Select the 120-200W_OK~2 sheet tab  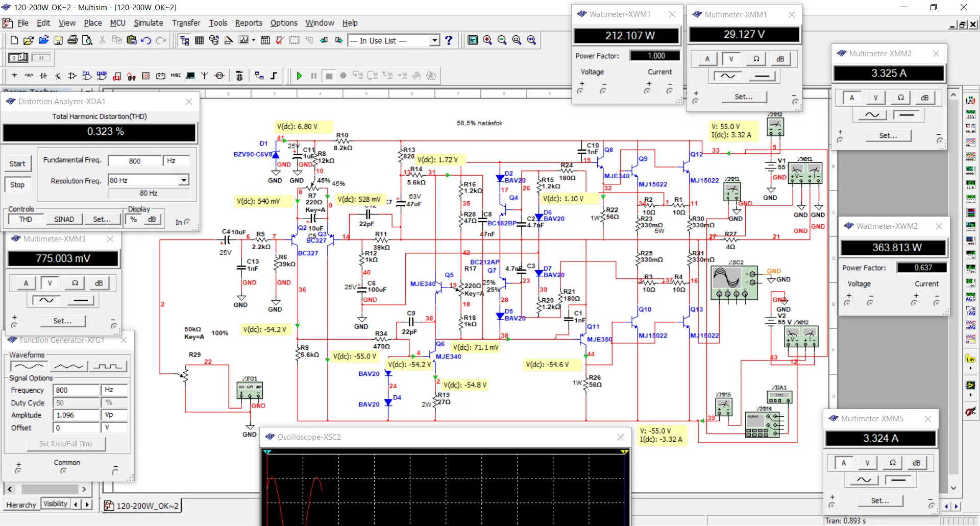pyautogui.click(x=141, y=506)
